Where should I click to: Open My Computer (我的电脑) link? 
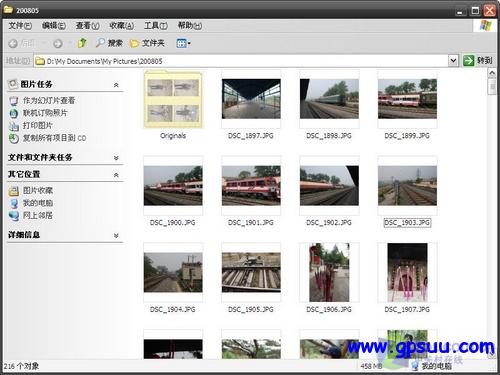tap(38, 203)
